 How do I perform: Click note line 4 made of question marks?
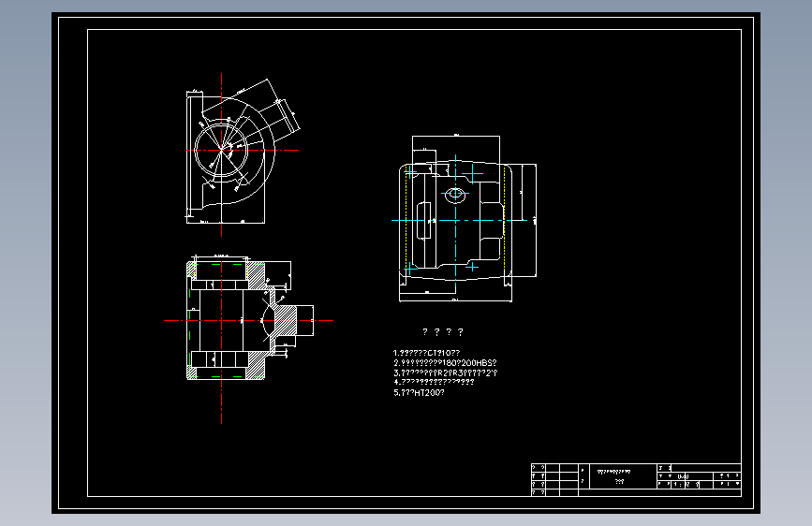point(434,382)
